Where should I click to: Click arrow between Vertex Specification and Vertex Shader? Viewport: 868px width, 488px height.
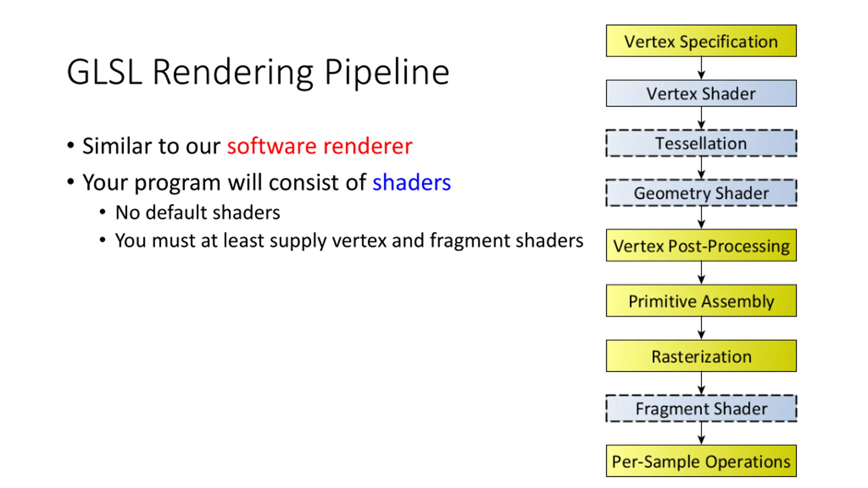click(x=701, y=68)
